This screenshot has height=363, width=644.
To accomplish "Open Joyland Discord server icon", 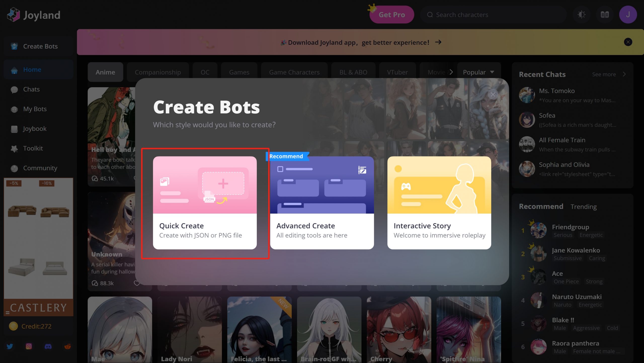I will click(x=48, y=346).
